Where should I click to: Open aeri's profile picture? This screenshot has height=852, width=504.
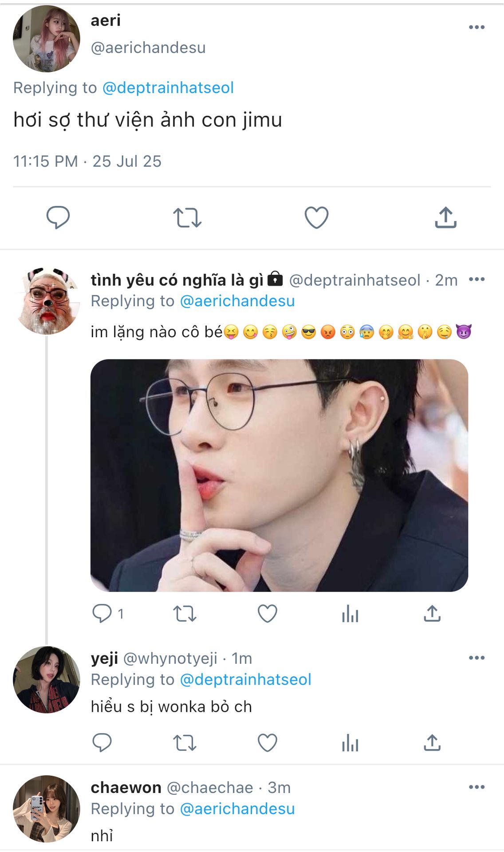click(x=47, y=39)
